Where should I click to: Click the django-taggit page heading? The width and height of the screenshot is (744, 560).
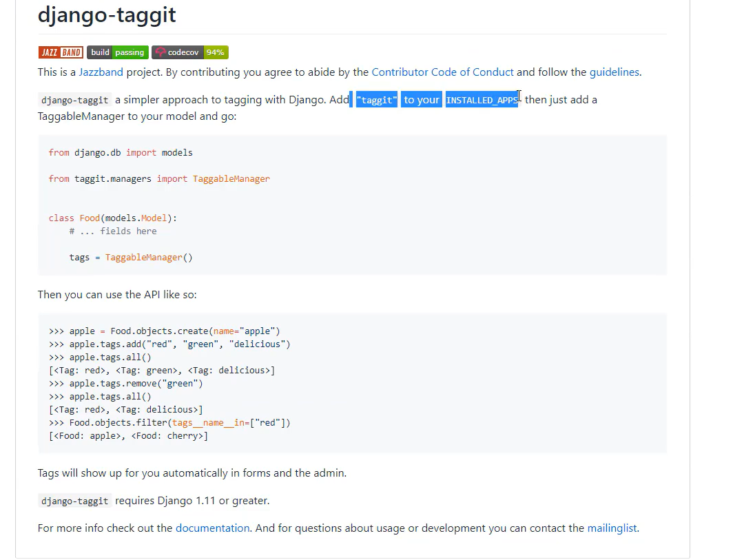click(x=107, y=14)
